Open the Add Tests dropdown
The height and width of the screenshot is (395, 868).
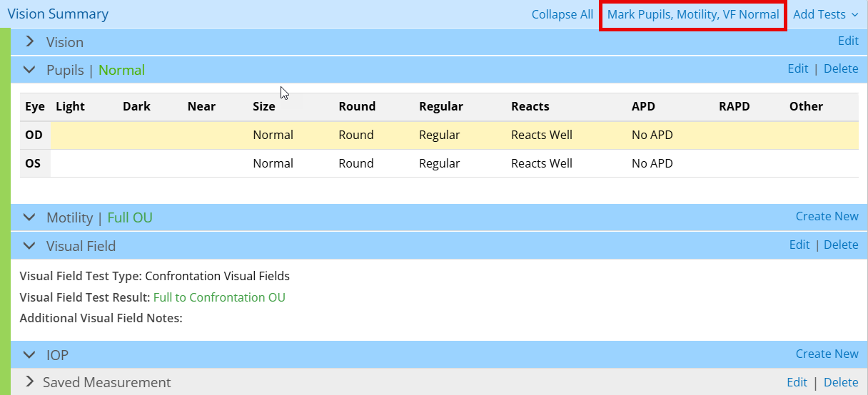tap(825, 14)
